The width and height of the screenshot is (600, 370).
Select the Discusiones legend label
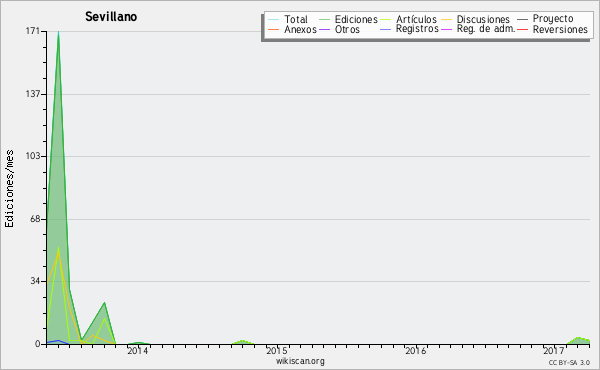[x=483, y=19]
